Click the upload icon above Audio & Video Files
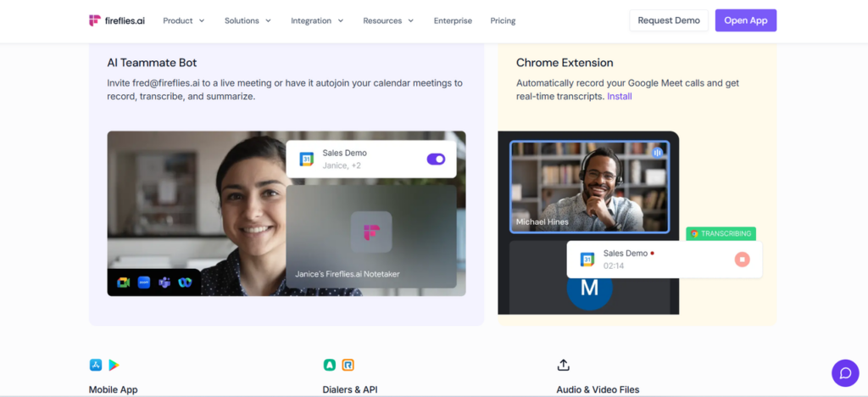868x397 pixels. 563,365
